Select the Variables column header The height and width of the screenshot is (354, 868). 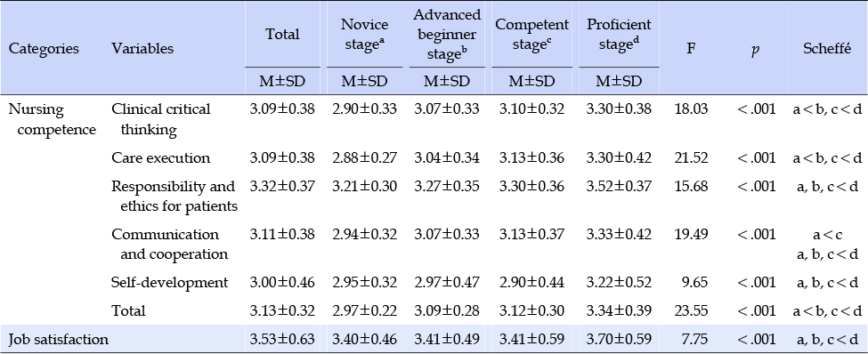[x=142, y=49]
